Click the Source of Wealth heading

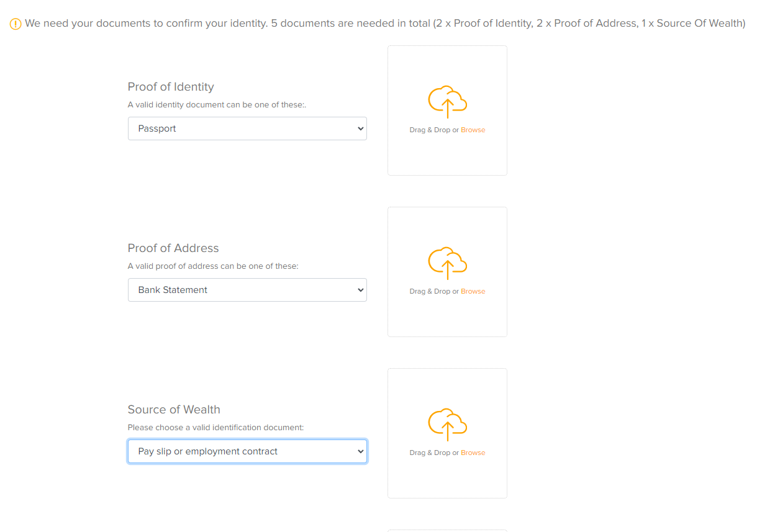[x=174, y=410]
